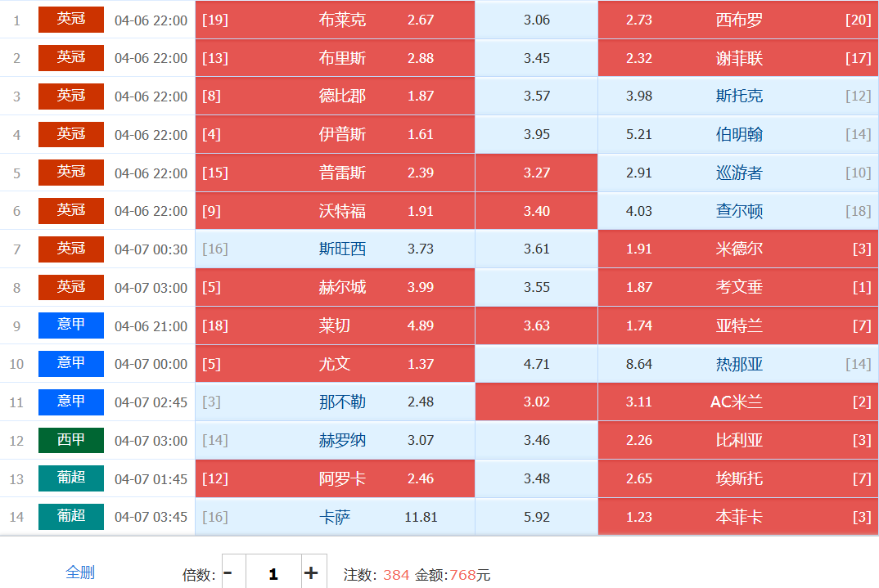Deselect draw odds 3.27 for 普雷斯 match
The height and width of the screenshot is (588, 879).
536,173
